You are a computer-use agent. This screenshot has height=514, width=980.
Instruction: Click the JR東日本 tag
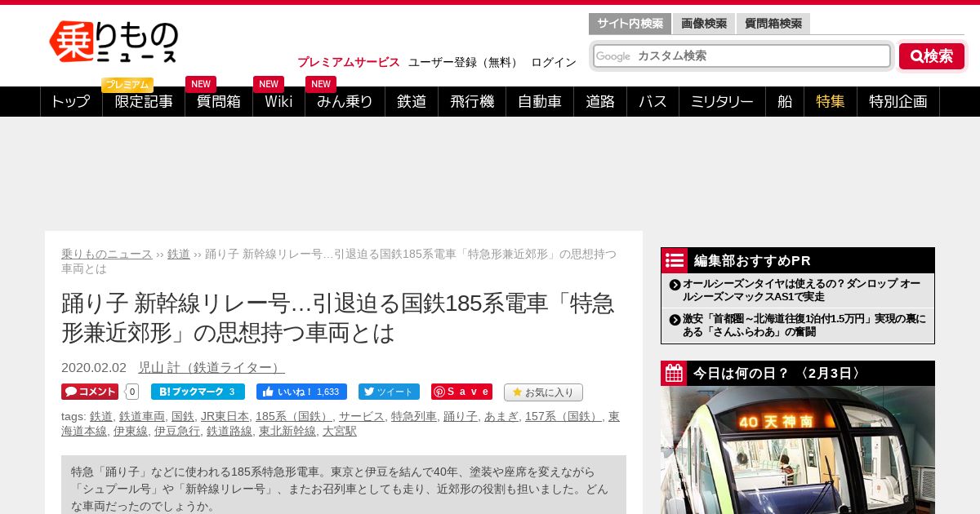pos(225,416)
